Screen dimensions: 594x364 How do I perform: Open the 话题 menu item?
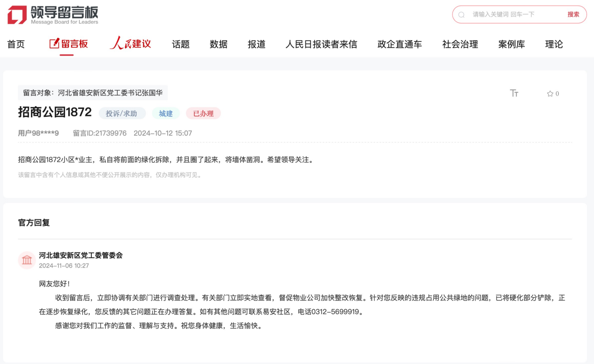[181, 44]
